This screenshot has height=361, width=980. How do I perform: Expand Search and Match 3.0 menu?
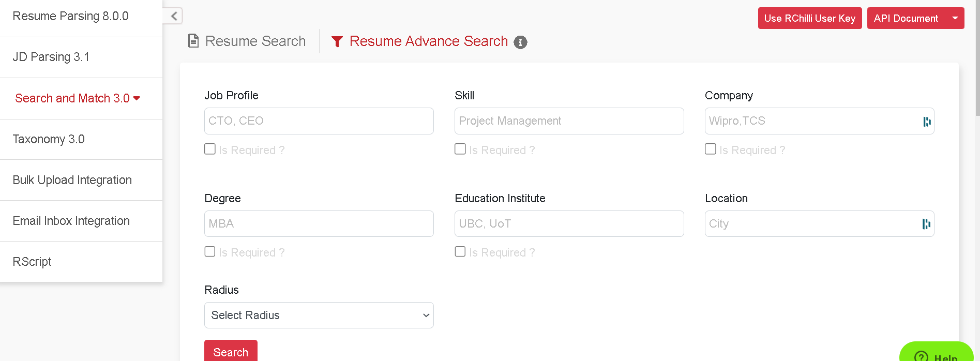[x=78, y=98]
